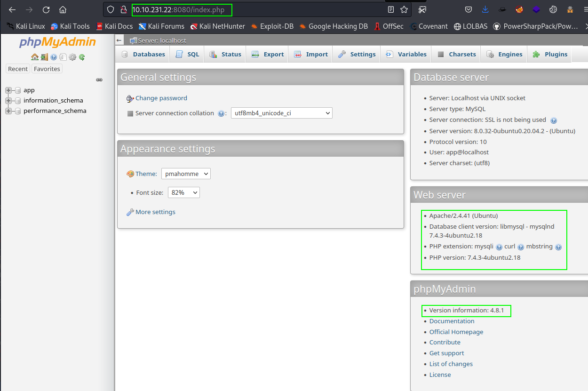Image resolution: width=588 pixels, height=391 pixels.
Task: Open the Plugins tab
Action: coord(550,55)
